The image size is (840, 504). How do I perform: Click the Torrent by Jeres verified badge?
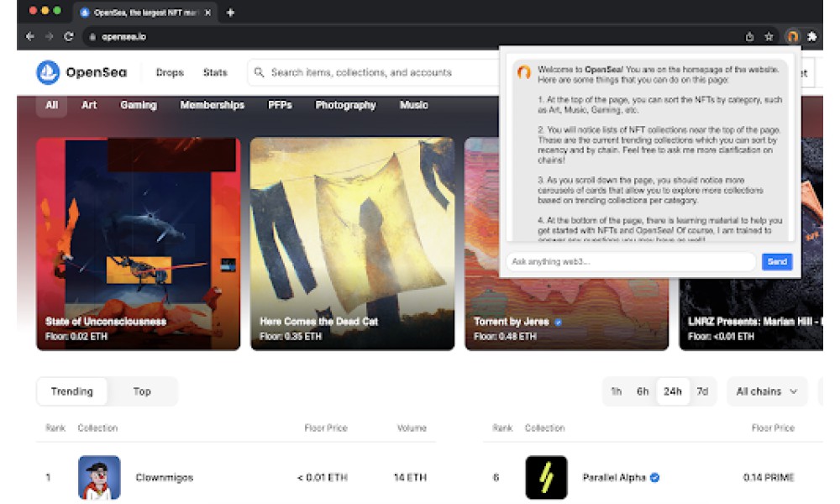click(559, 322)
